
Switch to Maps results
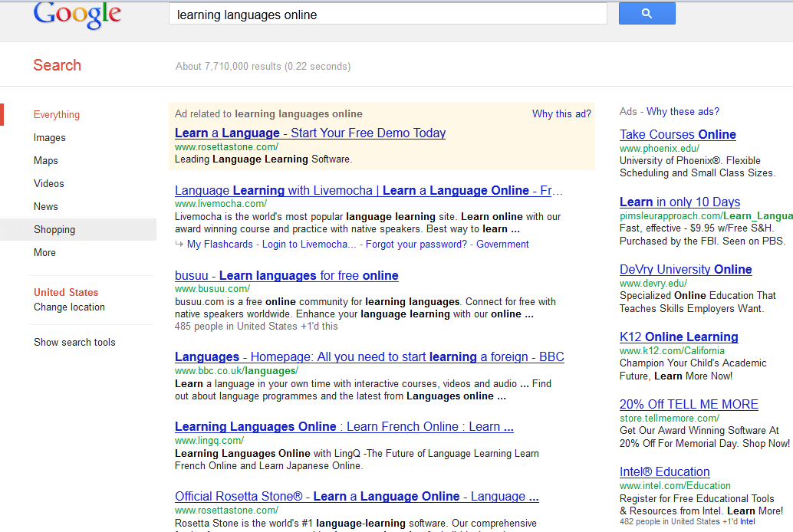tap(45, 160)
